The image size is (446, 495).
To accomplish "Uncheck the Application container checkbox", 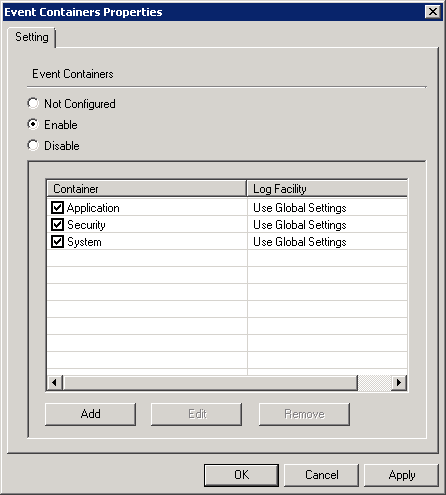I will click(57, 208).
